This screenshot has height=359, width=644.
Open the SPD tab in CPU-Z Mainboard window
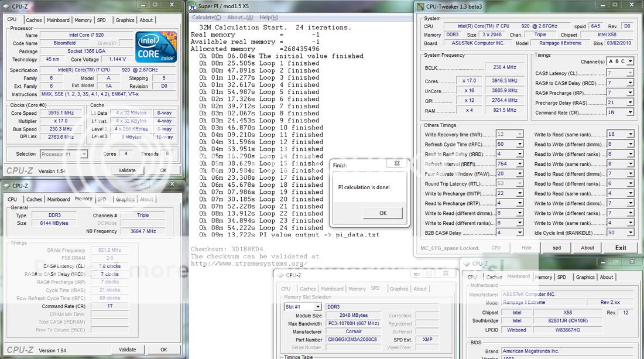pyautogui.click(x=561, y=277)
